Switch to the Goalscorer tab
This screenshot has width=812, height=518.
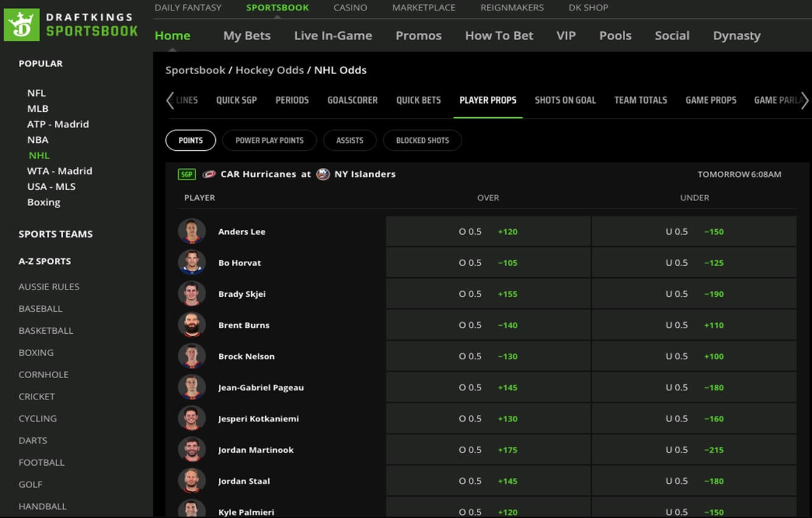[353, 100]
